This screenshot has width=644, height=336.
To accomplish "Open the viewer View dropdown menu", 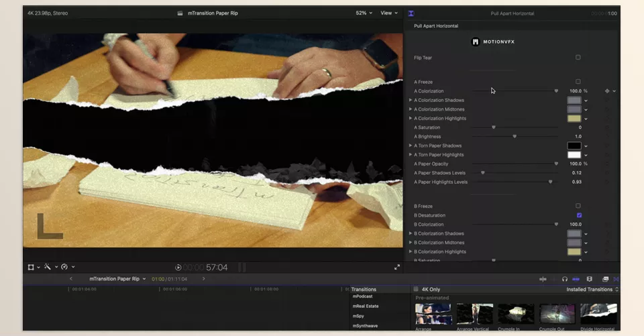I will click(389, 13).
